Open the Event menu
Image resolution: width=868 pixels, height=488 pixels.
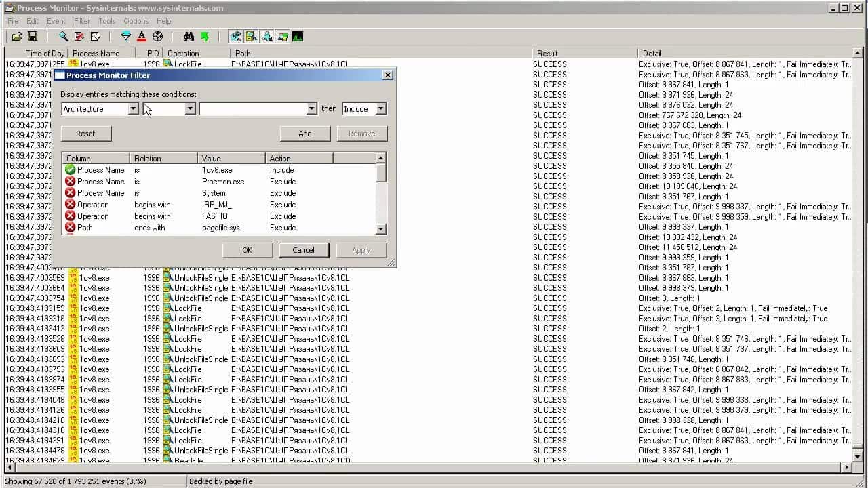[x=56, y=21]
